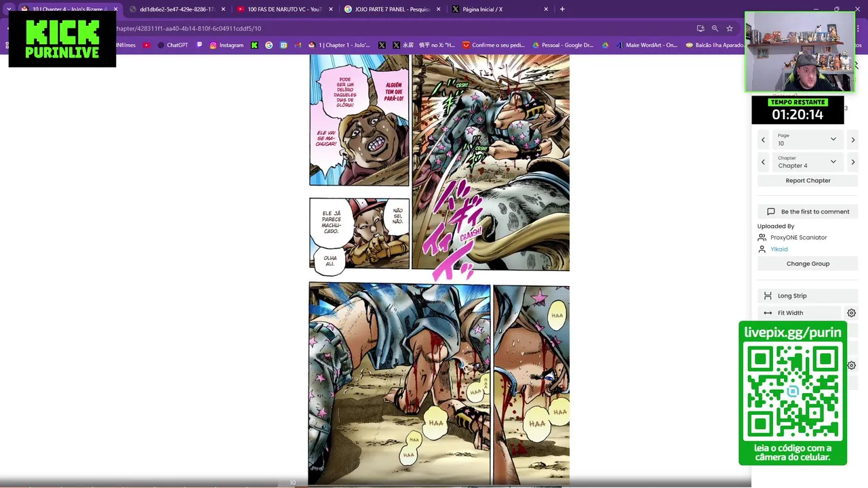Click the gear icon beside the QR code

tap(851, 365)
